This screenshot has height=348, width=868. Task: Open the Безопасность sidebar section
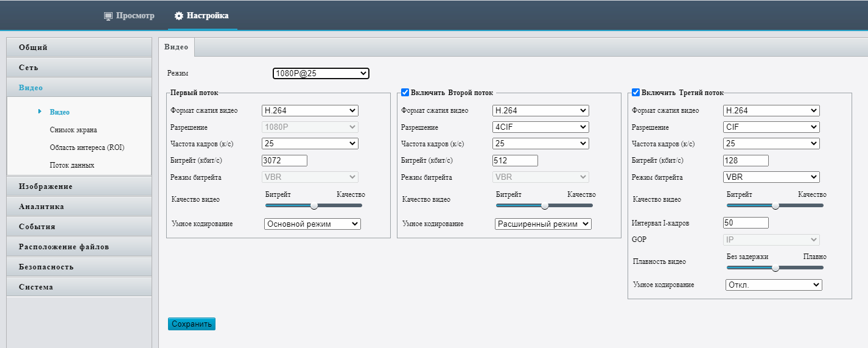pos(79,266)
